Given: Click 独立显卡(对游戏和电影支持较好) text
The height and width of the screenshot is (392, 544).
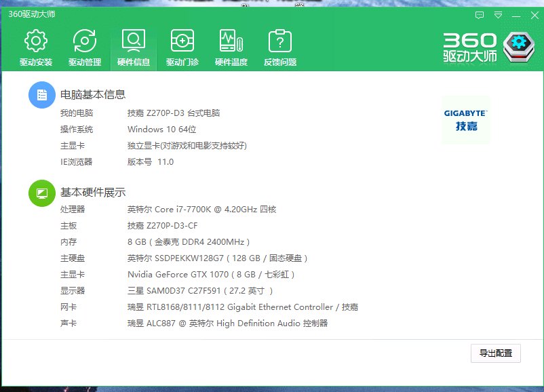Looking at the screenshot, I should (x=187, y=146).
